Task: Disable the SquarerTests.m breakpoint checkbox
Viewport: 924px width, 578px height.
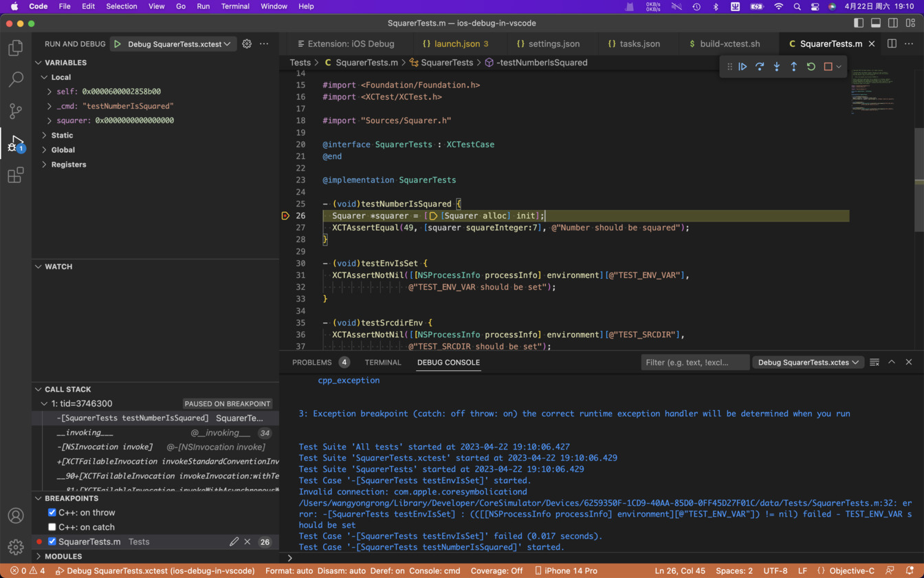Action: click(52, 542)
